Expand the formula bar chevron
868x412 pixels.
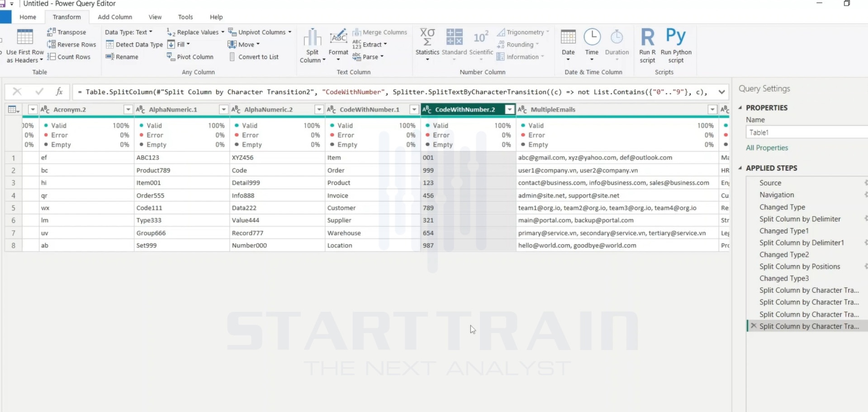point(721,92)
